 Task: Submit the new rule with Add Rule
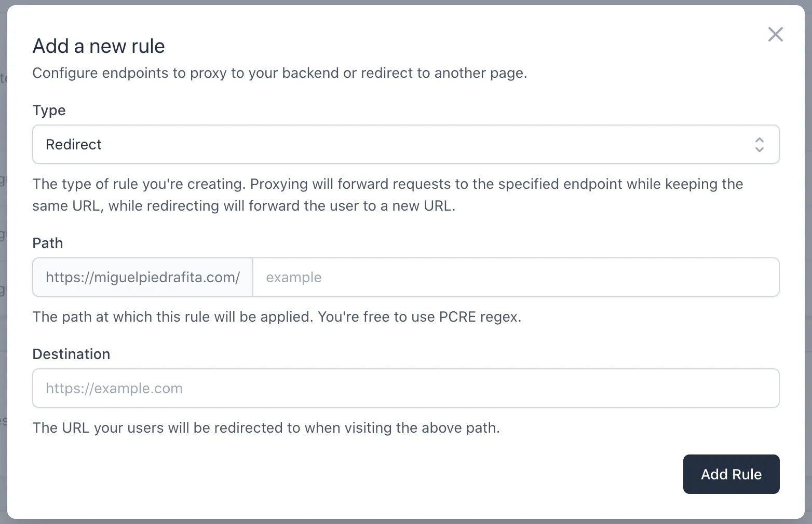(x=731, y=474)
